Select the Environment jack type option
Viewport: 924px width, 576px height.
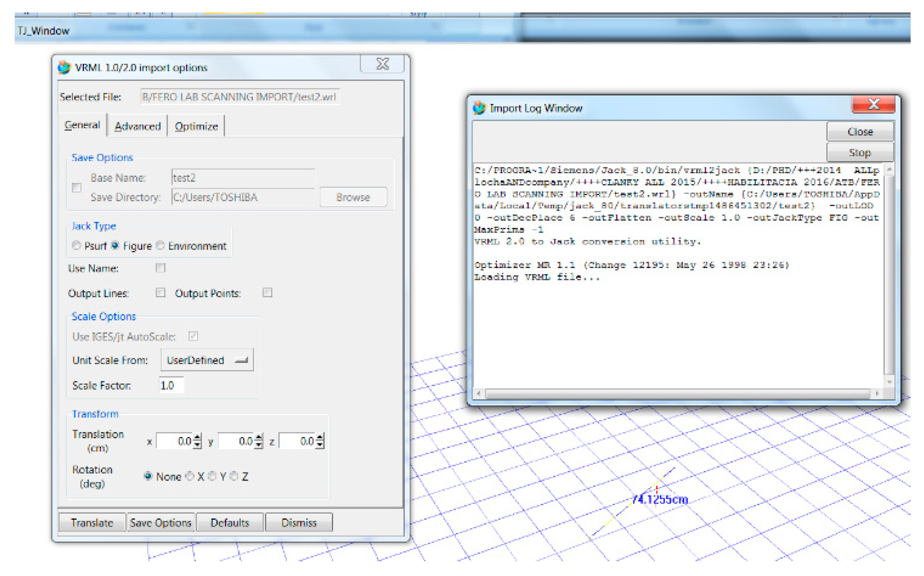(161, 246)
